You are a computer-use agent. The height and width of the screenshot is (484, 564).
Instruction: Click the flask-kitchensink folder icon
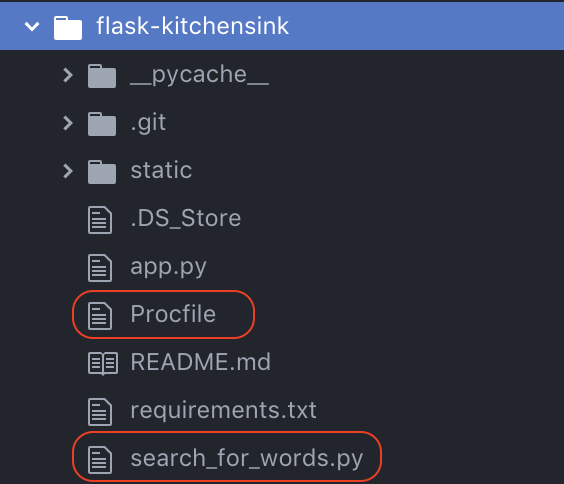click(68, 28)
